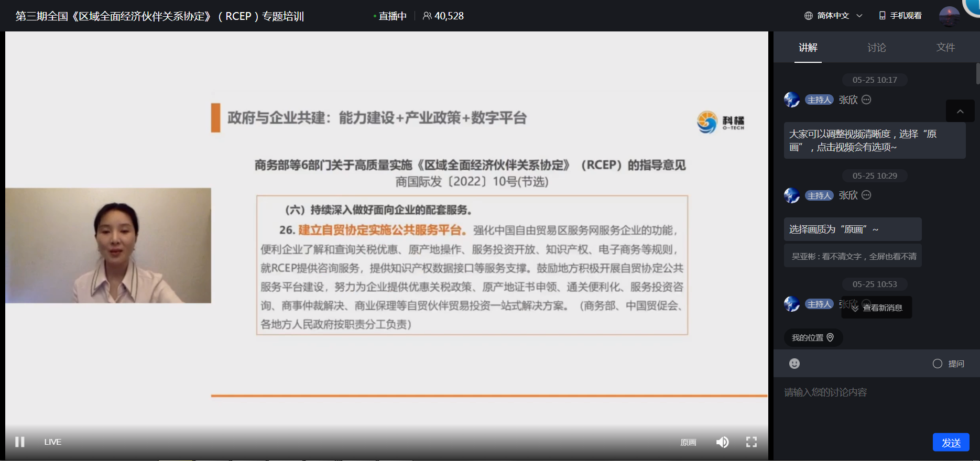Toggle the 提问 question radio button

point(938,364)
